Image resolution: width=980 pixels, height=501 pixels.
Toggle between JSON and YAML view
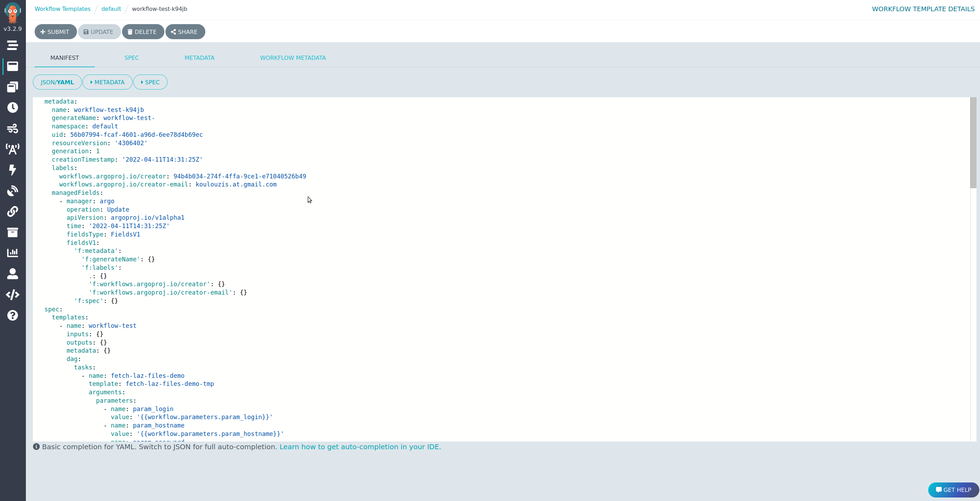57,82
